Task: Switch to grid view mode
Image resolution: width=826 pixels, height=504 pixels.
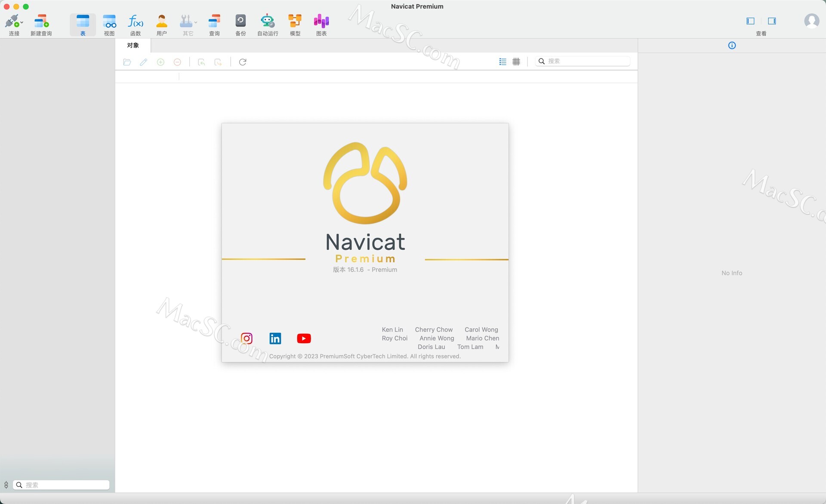Action: click(x=516, y=62)
